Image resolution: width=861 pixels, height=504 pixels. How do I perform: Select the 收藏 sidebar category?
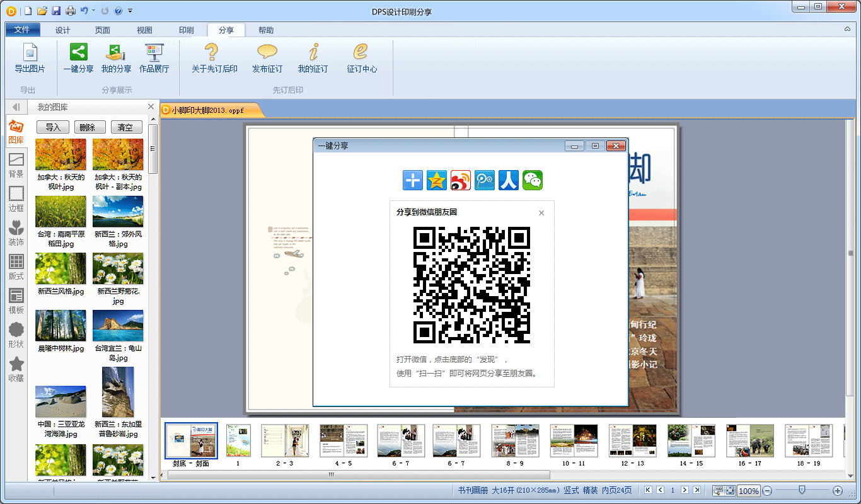coord(16,369)
